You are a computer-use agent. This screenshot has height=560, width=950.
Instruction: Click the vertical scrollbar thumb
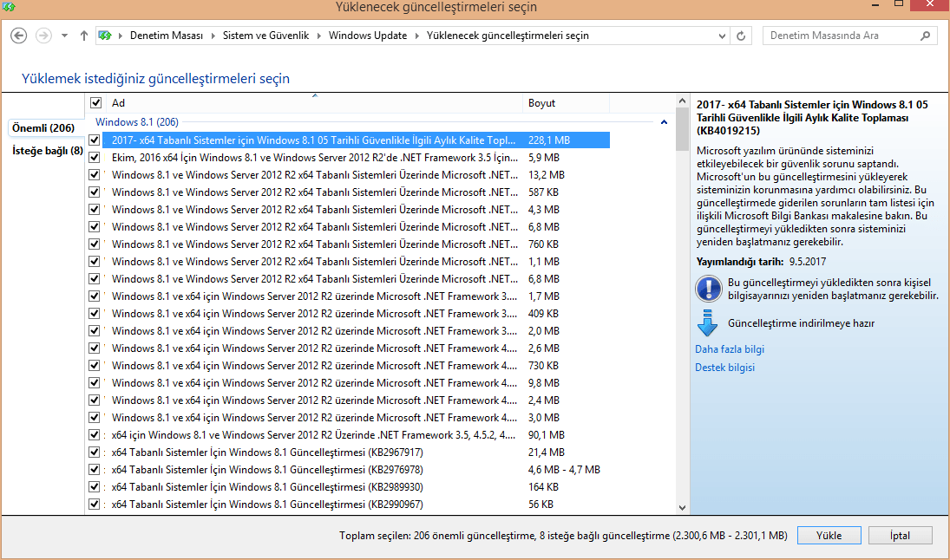pos(682,129)
